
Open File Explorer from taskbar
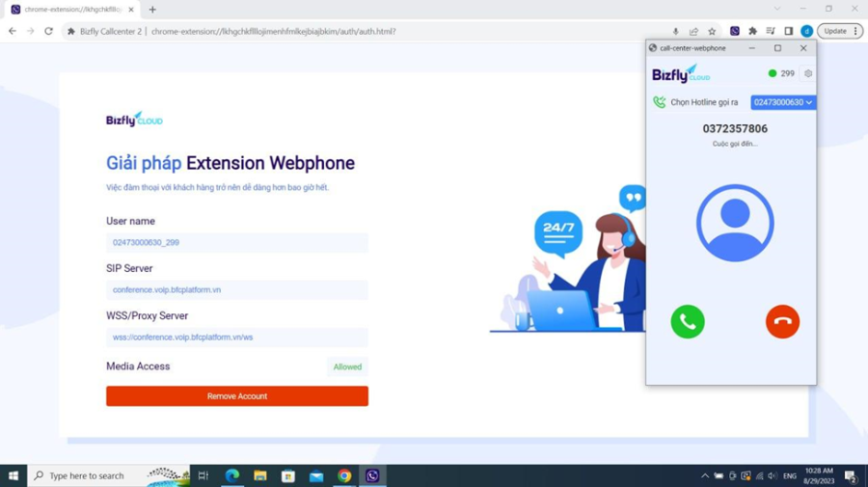click(260, 476)
